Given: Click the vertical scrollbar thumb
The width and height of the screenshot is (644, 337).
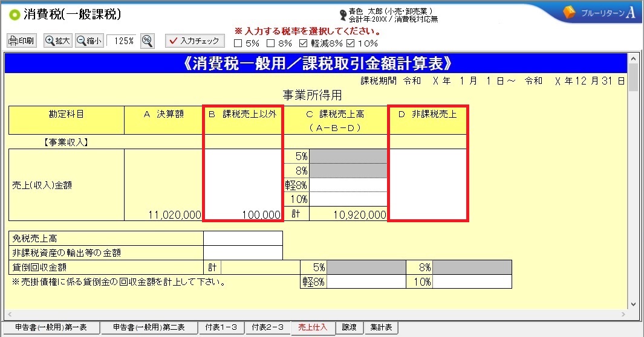Looking at the screenshot, I should (633, 78).
